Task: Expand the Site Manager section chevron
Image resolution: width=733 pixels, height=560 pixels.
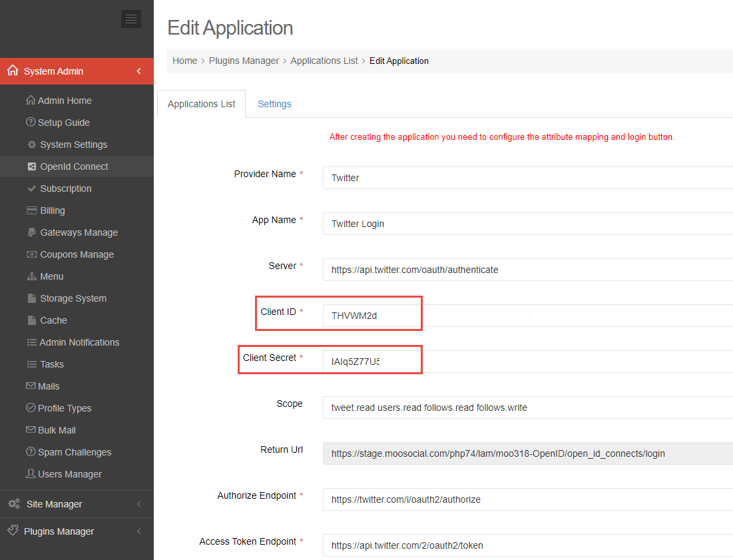Action: [x=139, y=504]
